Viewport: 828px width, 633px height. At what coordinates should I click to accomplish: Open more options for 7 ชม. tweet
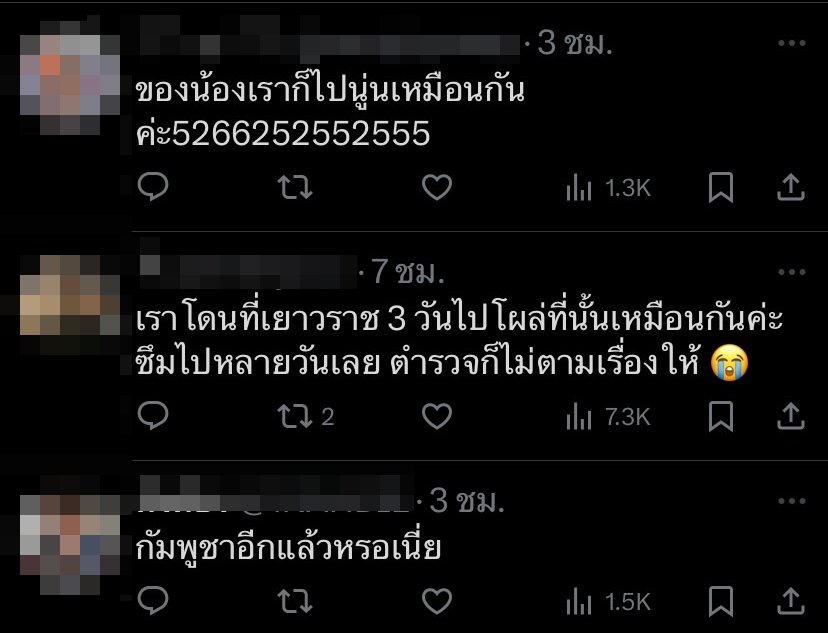point(792,272)
